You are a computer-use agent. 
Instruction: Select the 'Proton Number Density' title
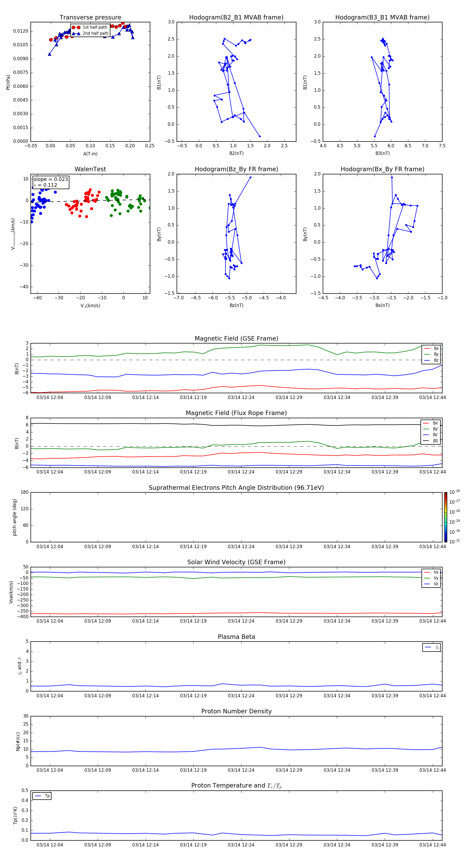click(236, 711)
